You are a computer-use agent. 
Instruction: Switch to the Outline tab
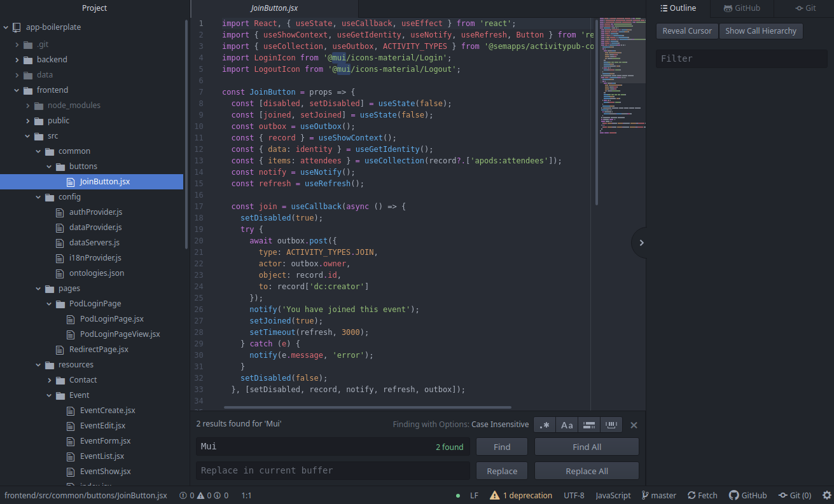coord(678,8)
